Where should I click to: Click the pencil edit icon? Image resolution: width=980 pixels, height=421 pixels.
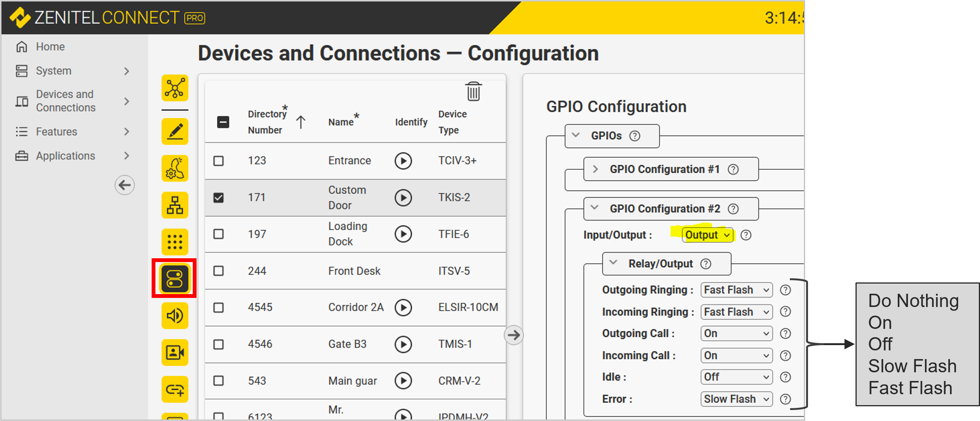(175, 131)
